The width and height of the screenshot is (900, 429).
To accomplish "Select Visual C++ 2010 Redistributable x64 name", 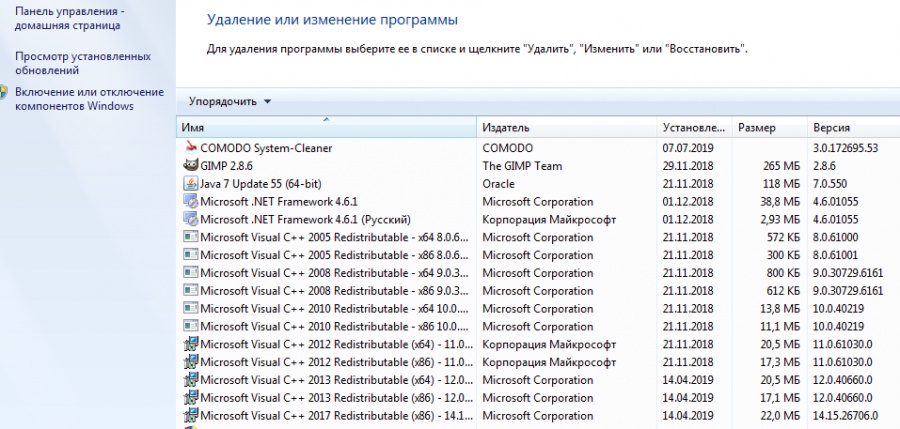I will [x=336, y=308].
